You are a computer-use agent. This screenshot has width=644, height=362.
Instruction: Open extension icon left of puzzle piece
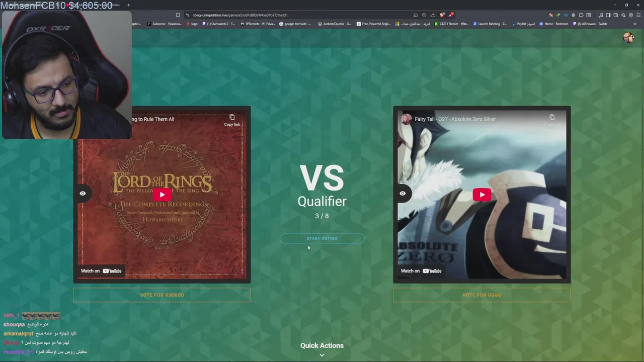[x=573, y=15]
